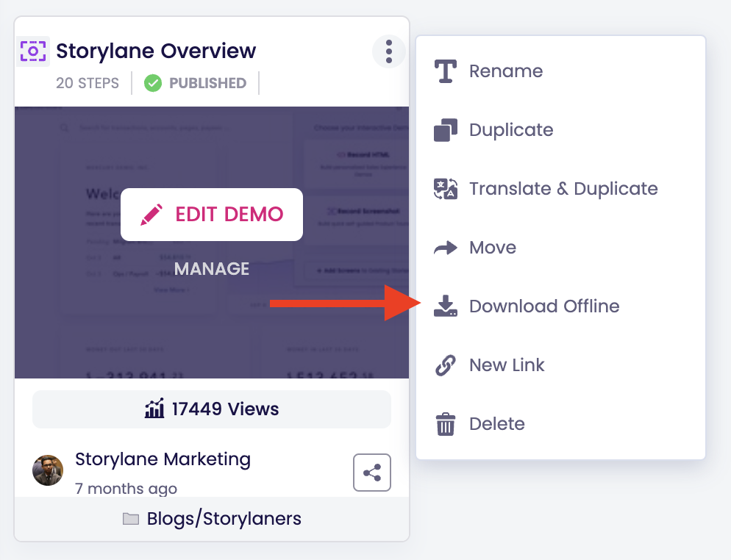The width and height of the screenshot is (731, 560).
Task: Click the Storylane Overview title
Action: (x=156, y=51)
